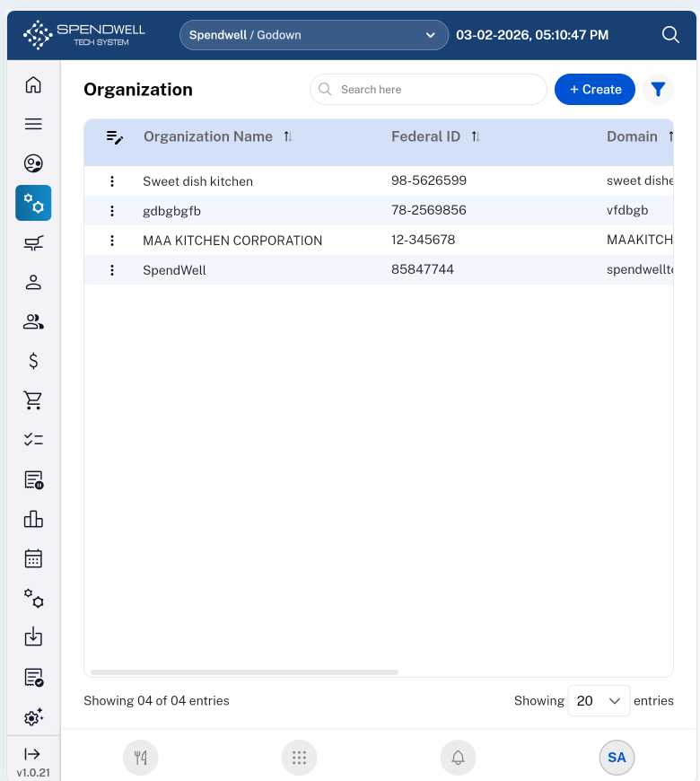The height and width of the screenshot is (781, 700).
Task: Open the Spendwell / Godown dropdown
Action: (x=314, y=35)
